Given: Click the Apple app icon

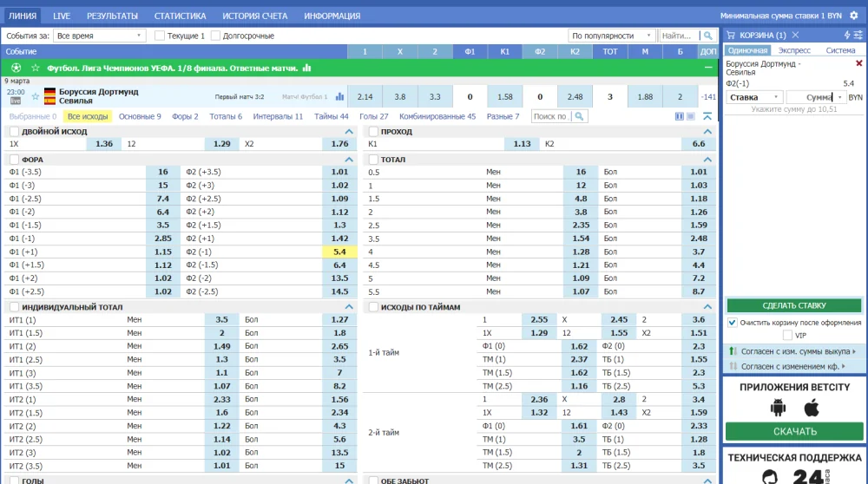Looking at the screenshot, I should tap(812, 407).
